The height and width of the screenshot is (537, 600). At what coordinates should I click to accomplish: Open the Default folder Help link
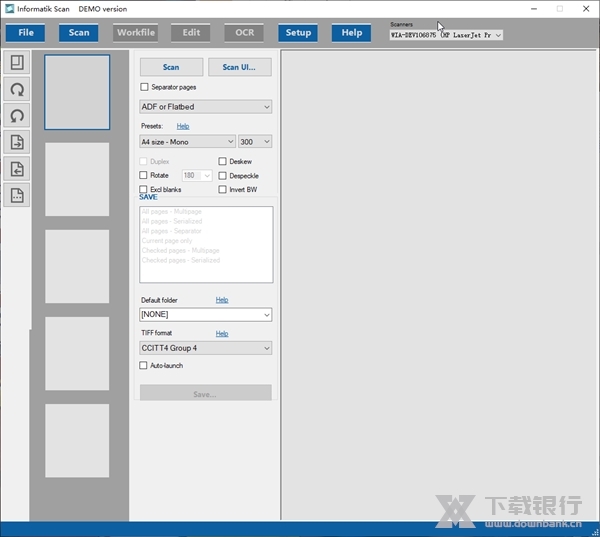click(x=222, y=300)
